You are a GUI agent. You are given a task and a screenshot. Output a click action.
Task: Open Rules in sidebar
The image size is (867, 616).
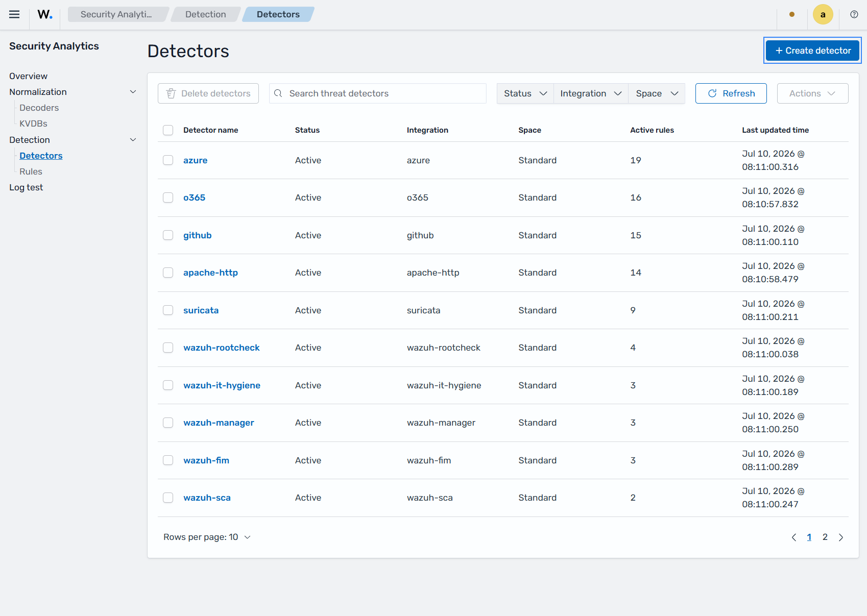coord(31,171)
